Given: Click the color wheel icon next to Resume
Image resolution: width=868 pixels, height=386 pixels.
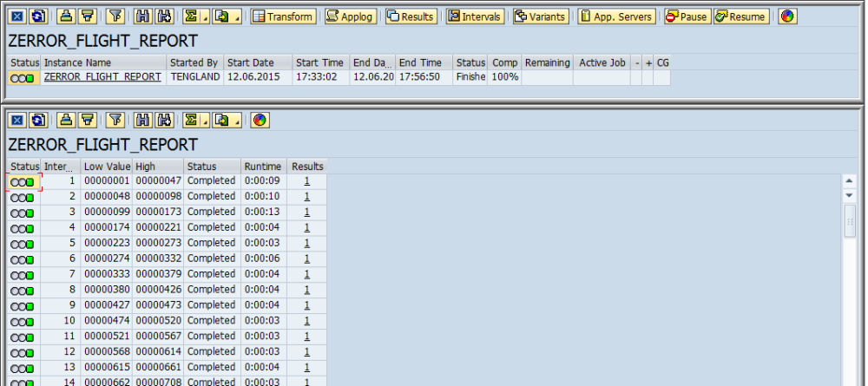Looking at the screenshot, I should [787, 16].
